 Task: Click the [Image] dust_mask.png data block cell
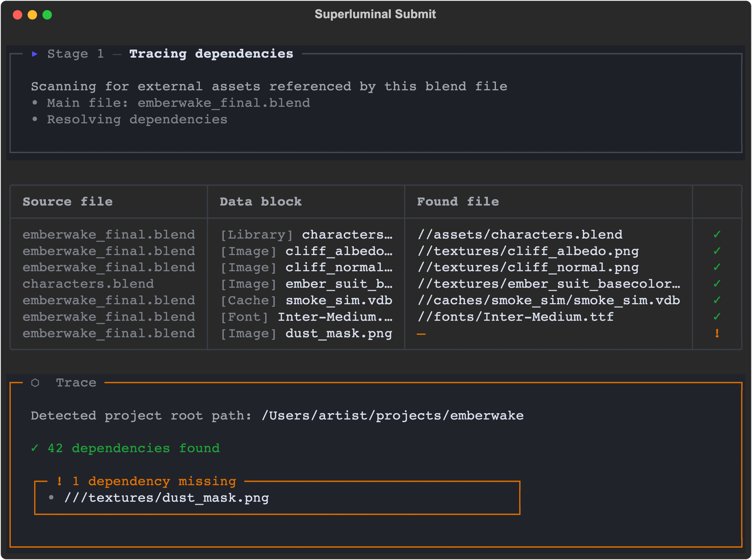point(306,333)
